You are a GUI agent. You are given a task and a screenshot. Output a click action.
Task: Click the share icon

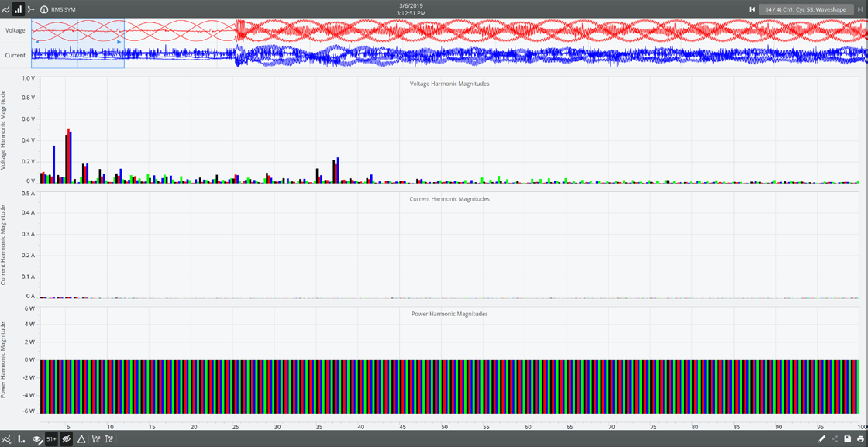point(835,438)
